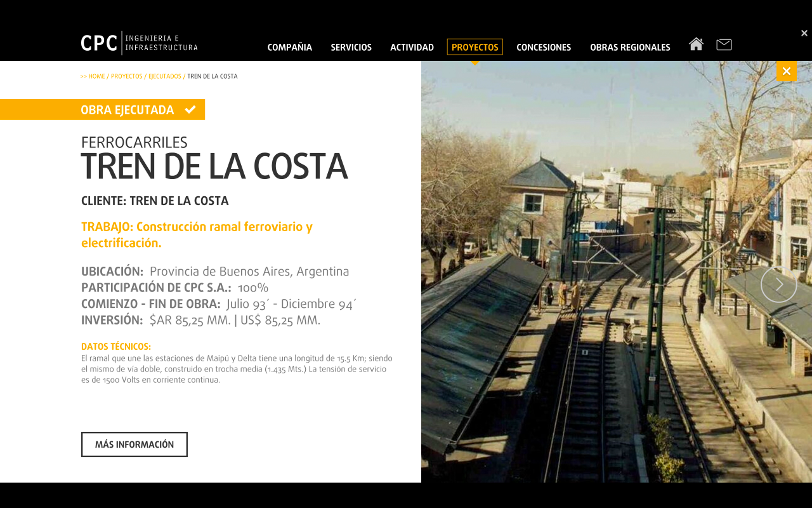Open the OBRAS REGIONALES menu
This screenshot has width=812, height=508.
630,47
